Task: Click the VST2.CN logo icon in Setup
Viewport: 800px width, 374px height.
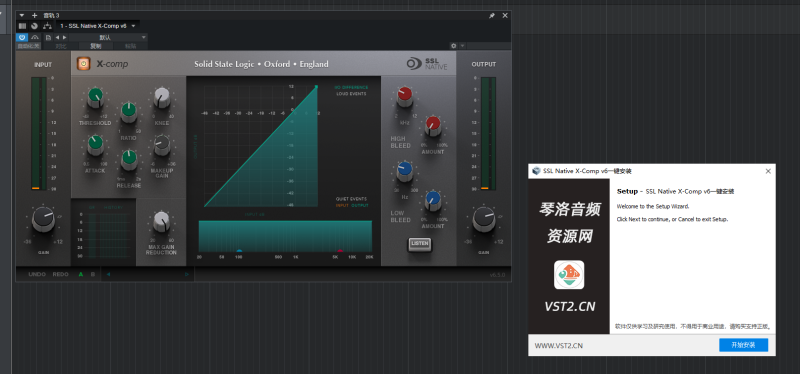Action: point(569,275)
